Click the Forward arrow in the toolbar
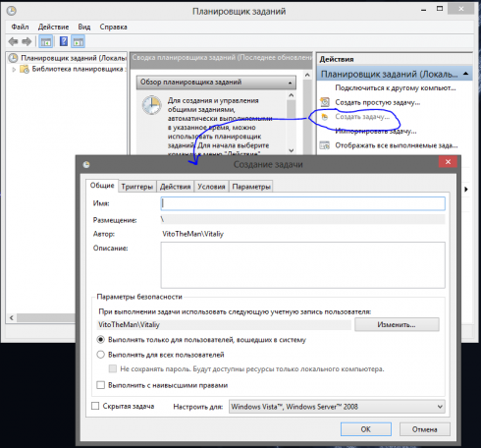 point(27,41)
